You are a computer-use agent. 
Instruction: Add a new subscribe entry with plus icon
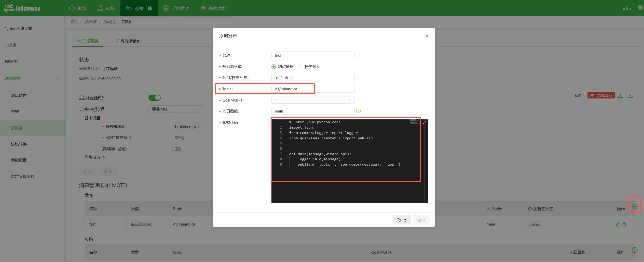click(x=634, y=250)
